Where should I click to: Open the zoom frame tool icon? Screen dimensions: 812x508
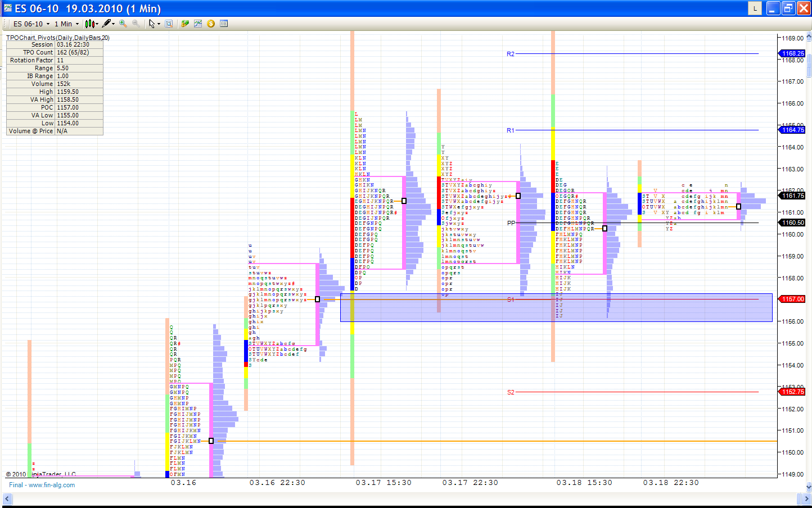(169, 24)
